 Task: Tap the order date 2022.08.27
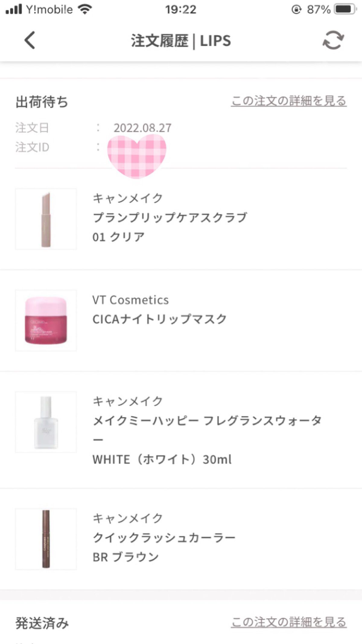click(142, 128)
